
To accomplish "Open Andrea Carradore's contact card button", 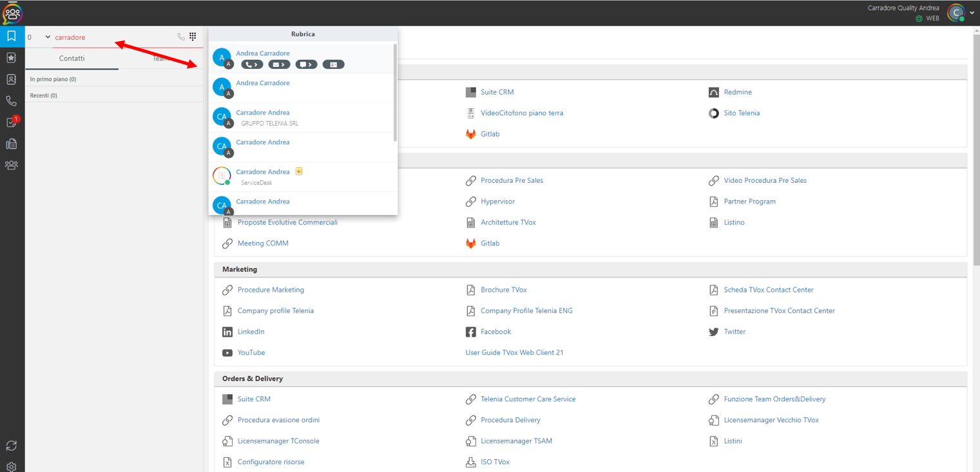I will (333, 64).
